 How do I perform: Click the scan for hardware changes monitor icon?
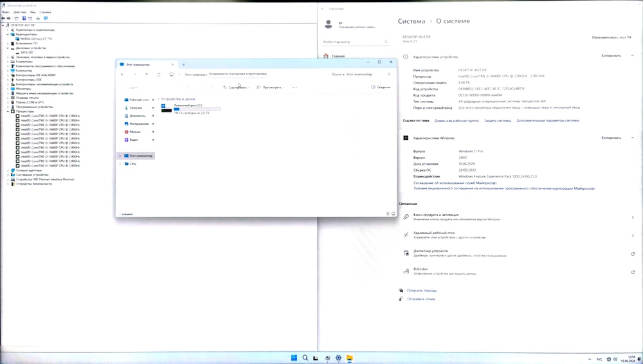pos(46,19)
